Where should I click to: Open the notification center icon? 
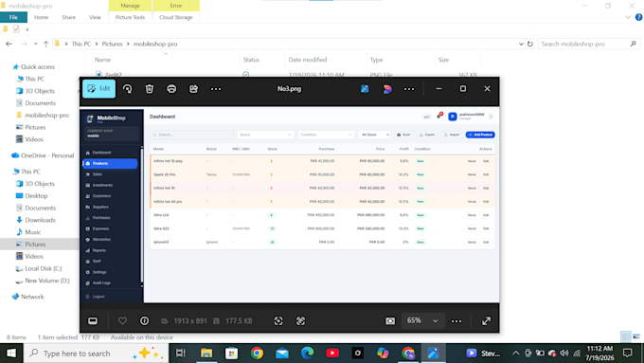coord(628,354)
